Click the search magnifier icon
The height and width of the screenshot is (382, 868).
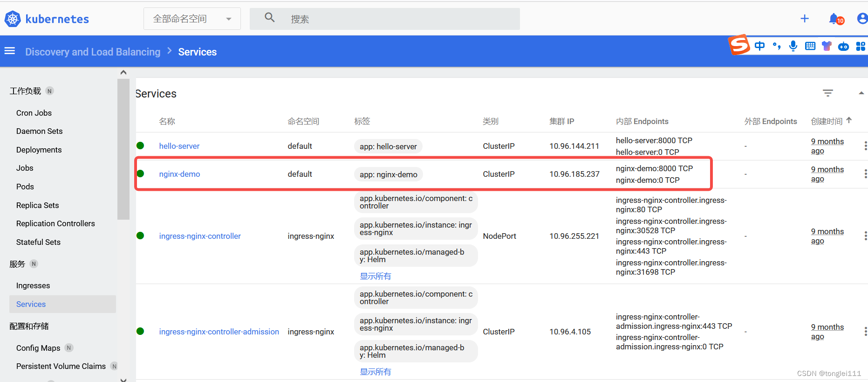[269, 18]
